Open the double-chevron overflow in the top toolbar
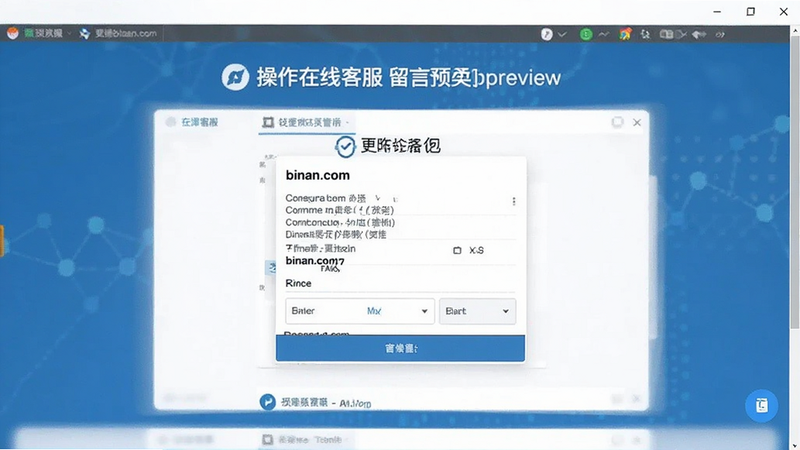 pos(720,35)
